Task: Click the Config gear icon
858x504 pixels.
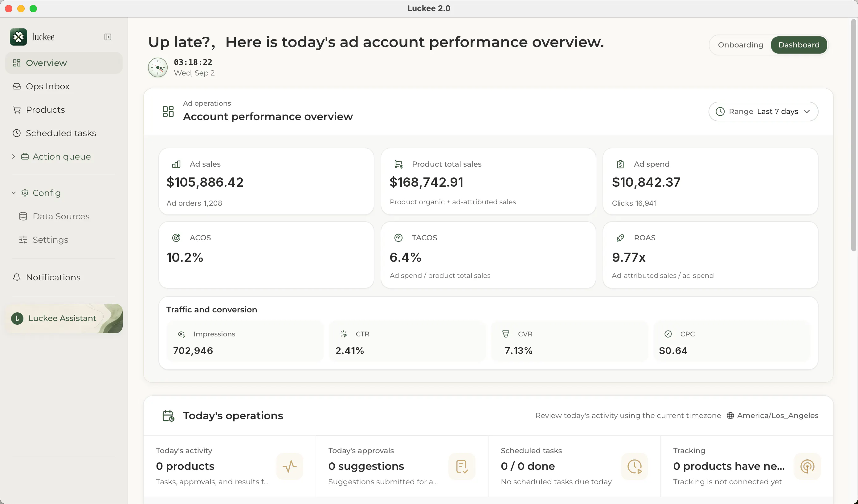Action: [x=25, y=193]
